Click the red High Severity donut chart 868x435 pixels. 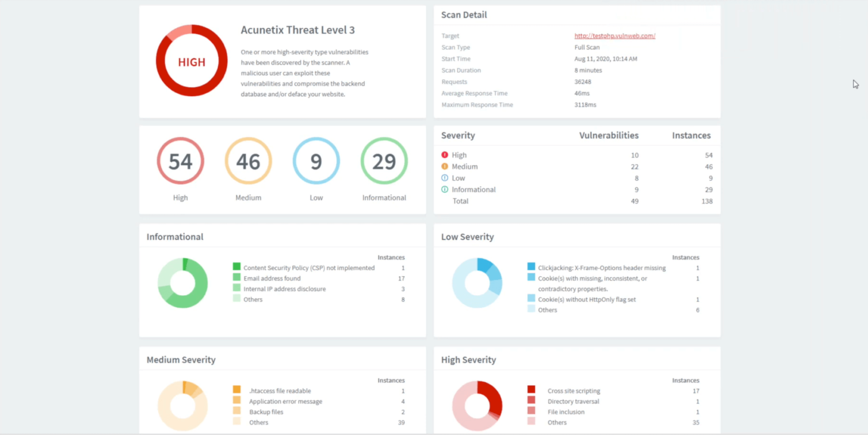(x=477, y=405)
